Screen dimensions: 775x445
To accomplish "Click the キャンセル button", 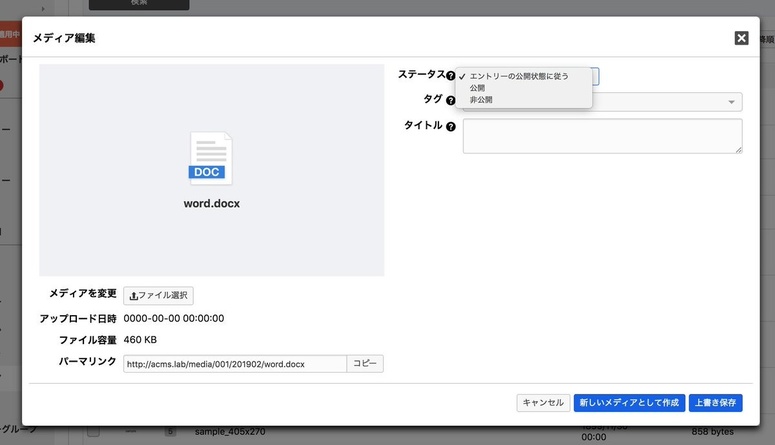I will tap(543, 403).
